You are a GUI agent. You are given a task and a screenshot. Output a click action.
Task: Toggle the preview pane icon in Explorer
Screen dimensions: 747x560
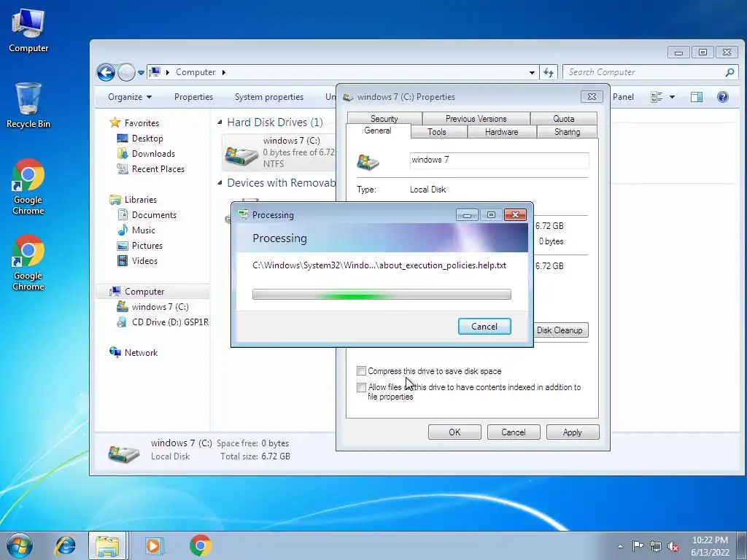(697, 97)
